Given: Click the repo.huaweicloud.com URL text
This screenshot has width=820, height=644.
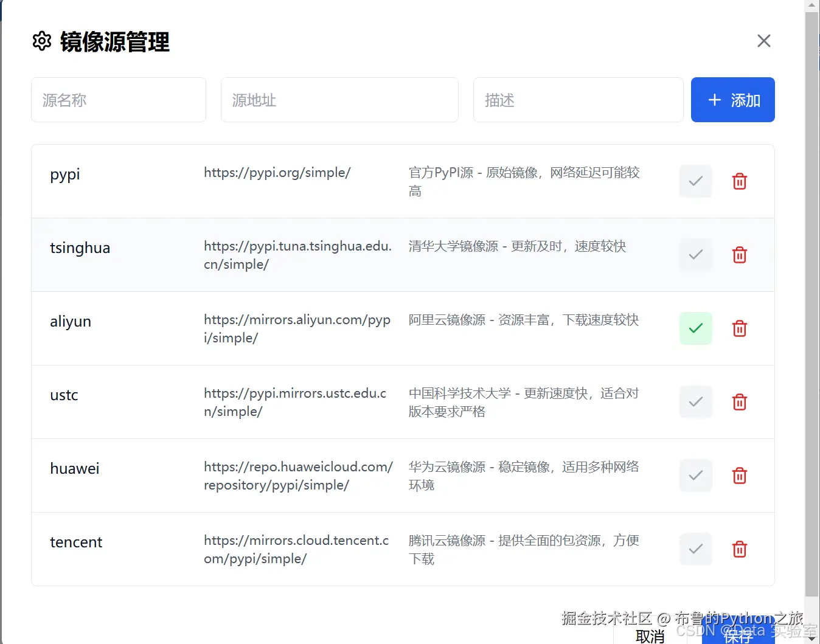Looking at the screenshot, I should 299,476.
